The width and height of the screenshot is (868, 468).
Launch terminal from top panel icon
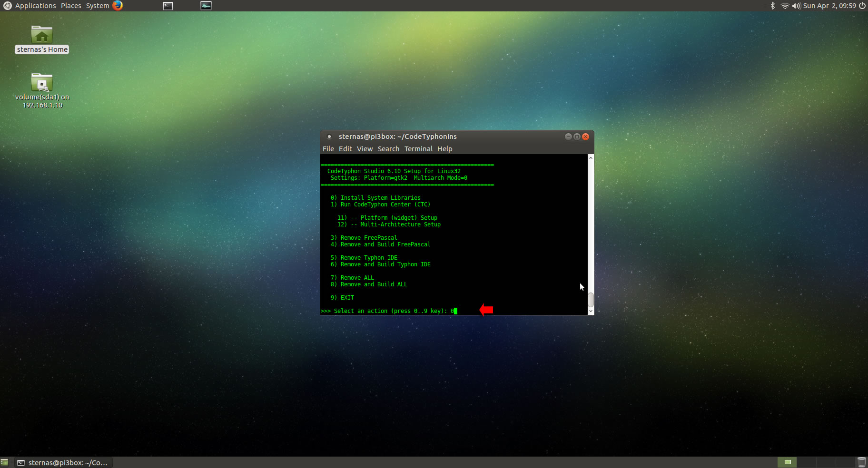(168, 6)
